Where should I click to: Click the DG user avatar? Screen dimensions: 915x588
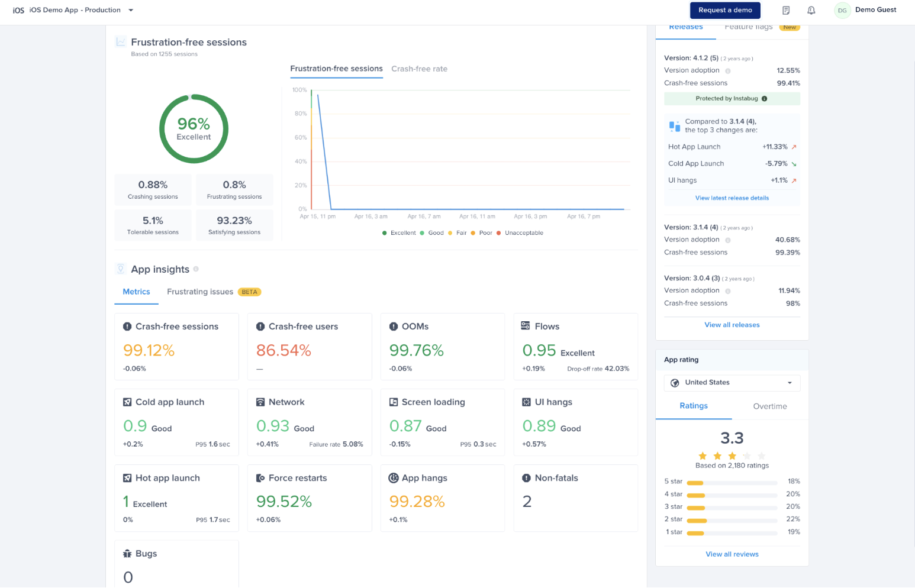coord(842,11)
